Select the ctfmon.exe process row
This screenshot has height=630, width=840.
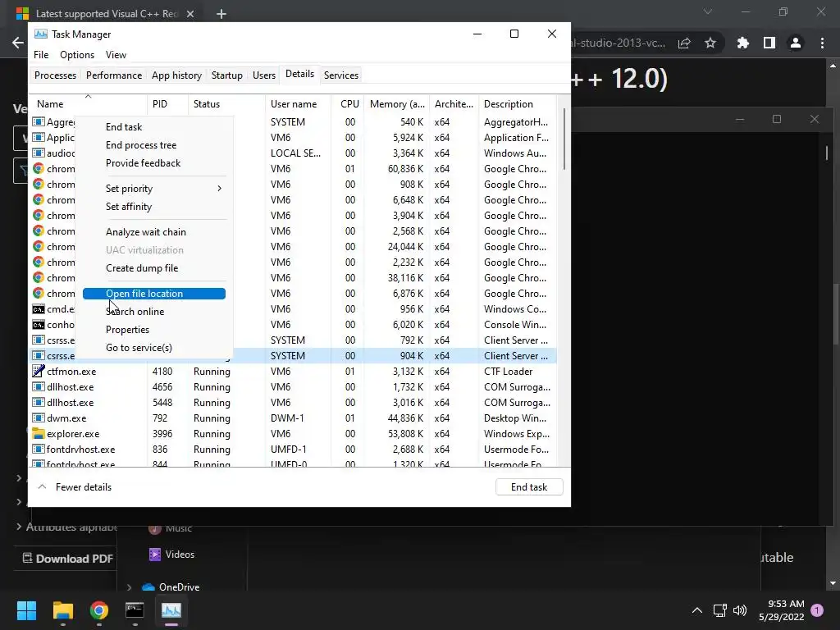(x=293, y=372)
